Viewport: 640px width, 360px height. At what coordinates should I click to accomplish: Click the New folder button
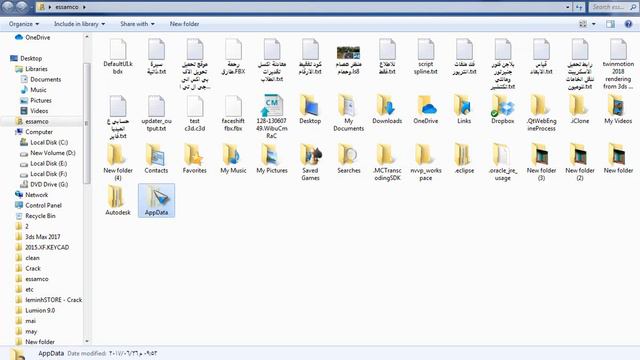coord(184,24)
